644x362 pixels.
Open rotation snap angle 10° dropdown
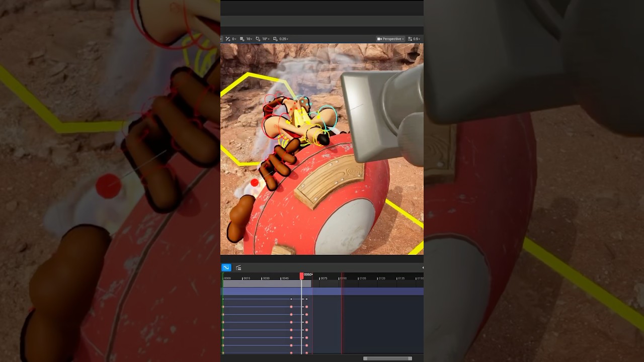pos(266,39)
